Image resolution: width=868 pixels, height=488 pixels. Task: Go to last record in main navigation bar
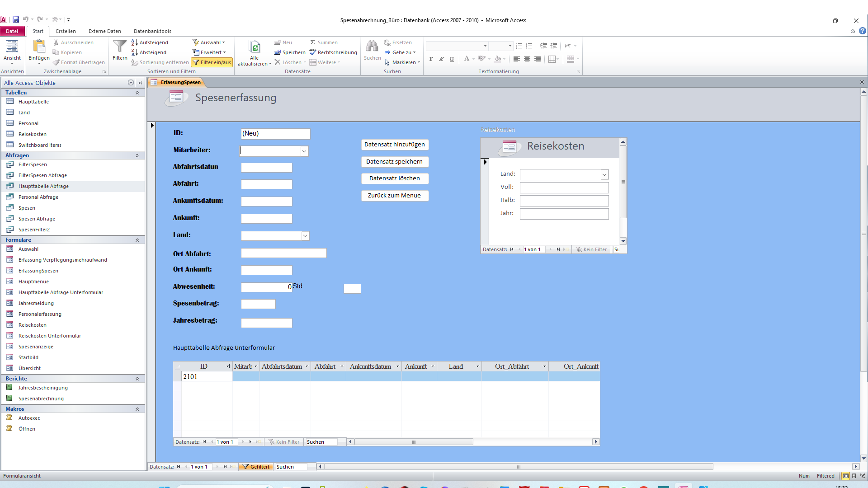tap(225, 467)
